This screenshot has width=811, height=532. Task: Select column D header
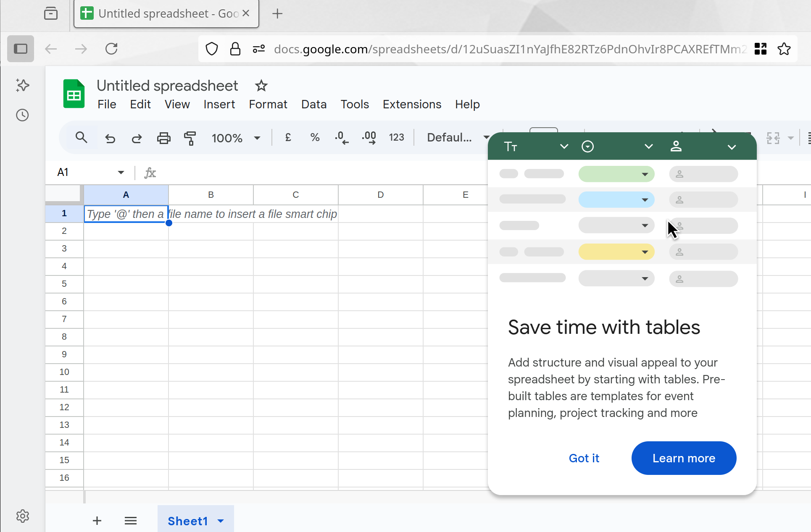[x=381, y=195]
